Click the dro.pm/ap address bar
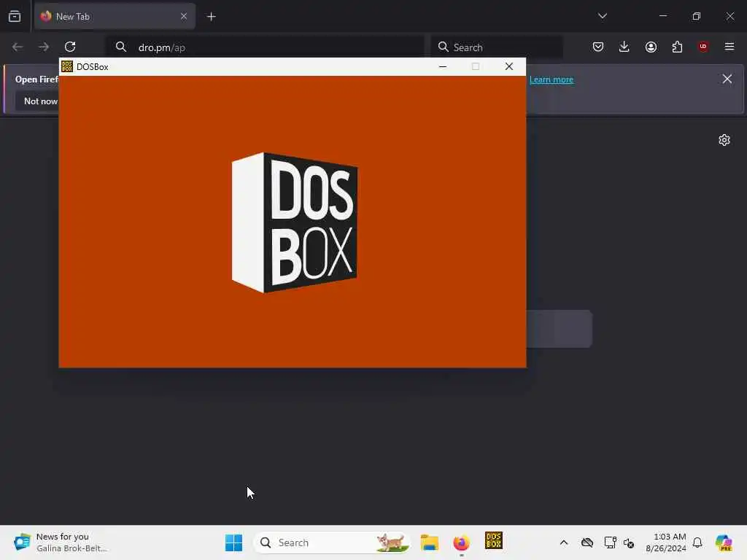The width and height of the screenshot is (747, 560). tap(265, 47)
